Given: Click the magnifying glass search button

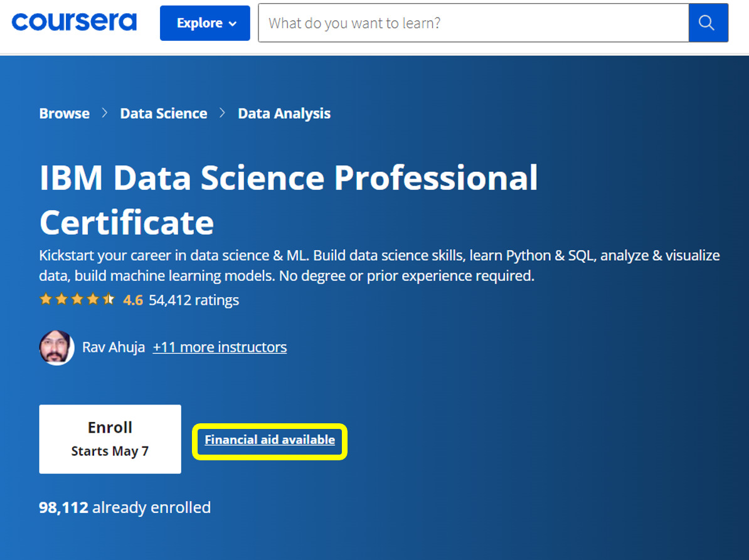Looking at the screenshot, I should click(708, 23).
